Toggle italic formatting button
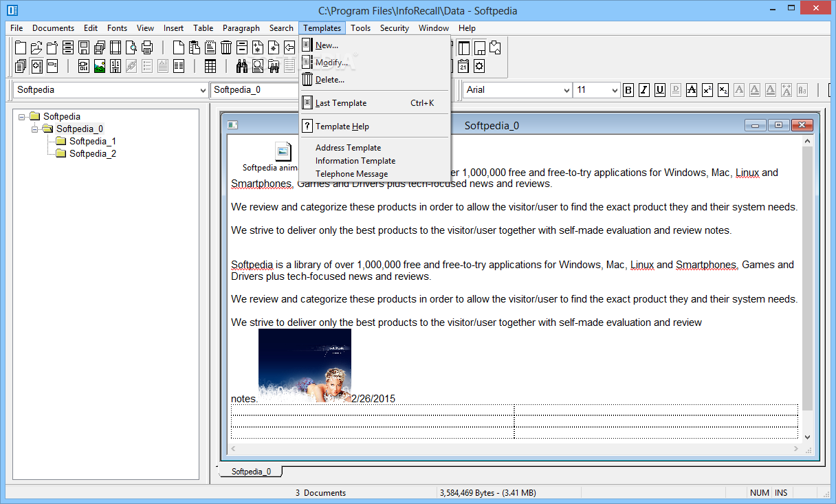Viewport: 836px width, 504px height. click(643, 90)
